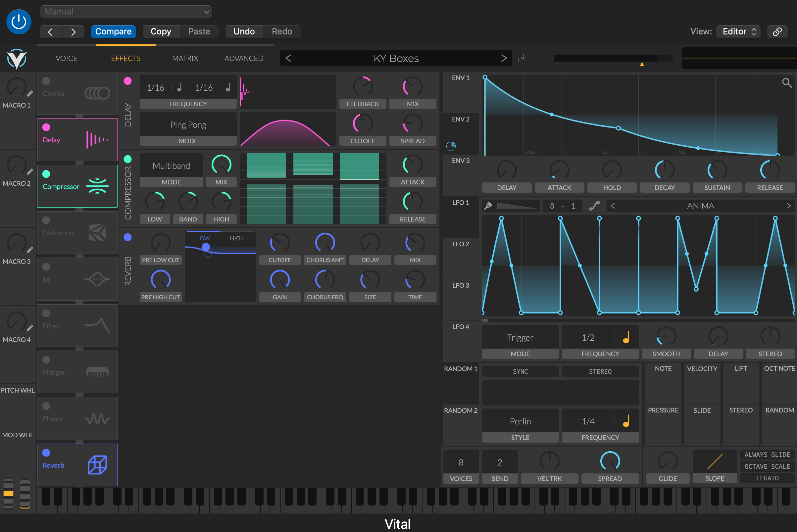Toggle the Reverb effect in the list
This screenshot has width=797, height=532.
(x=46, y=453)
